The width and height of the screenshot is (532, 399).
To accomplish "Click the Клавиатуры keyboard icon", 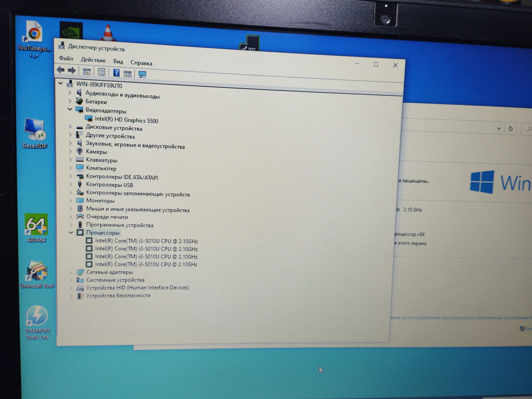I will point(80,160).
